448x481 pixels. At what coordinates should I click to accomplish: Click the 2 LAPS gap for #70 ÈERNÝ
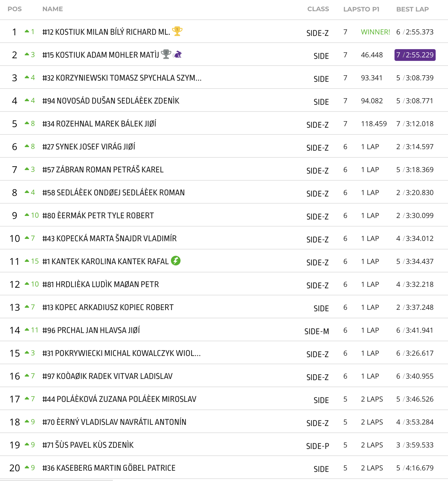372,422
